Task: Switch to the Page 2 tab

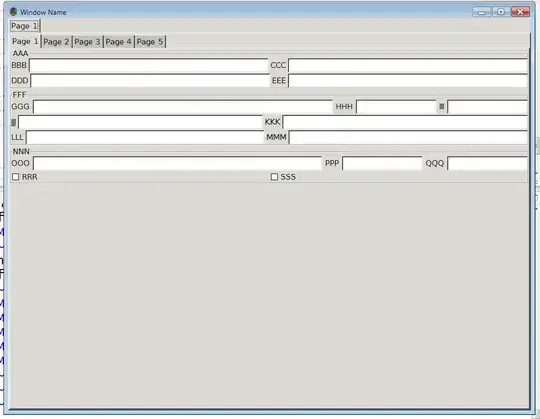Action: (x=56, y=42)
